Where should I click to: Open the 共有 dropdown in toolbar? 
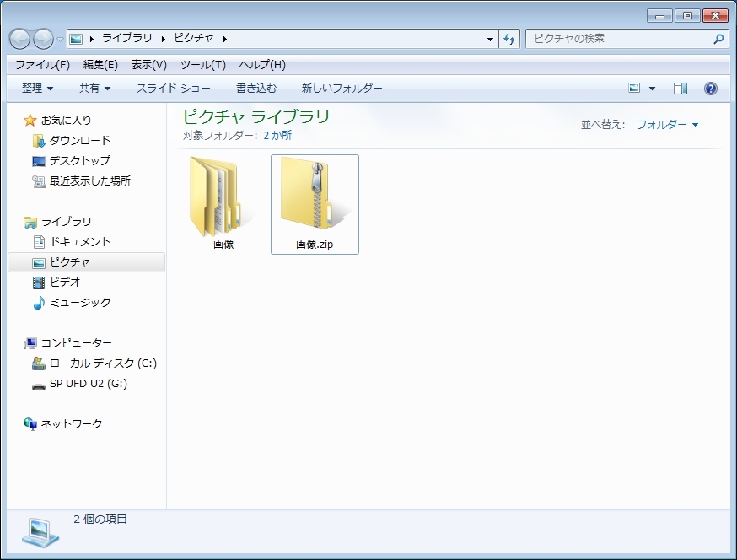95,88
